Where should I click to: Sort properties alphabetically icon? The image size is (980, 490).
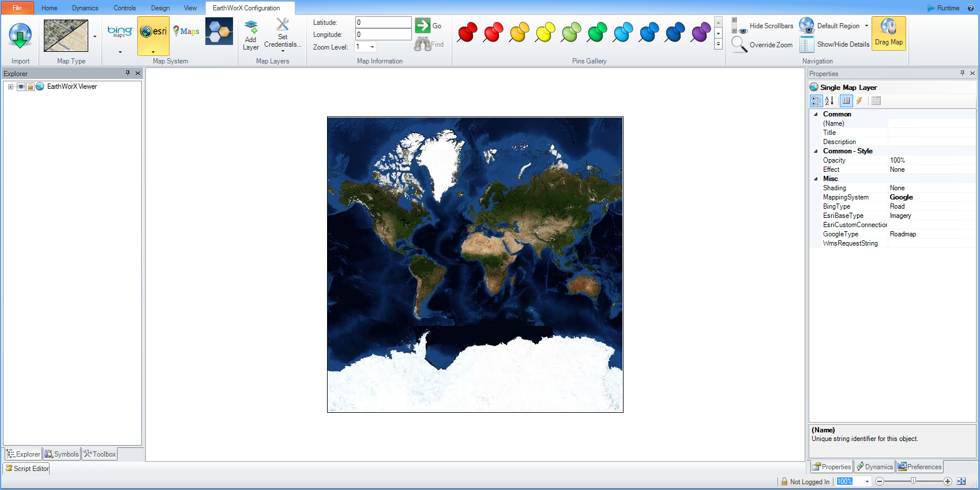click(x=829, y=101)
